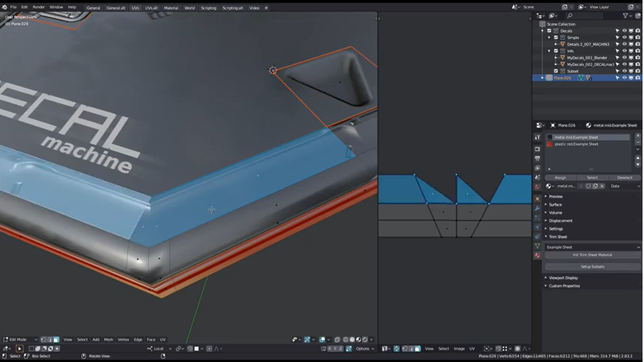
Task: Hide MyDecals_001_Blender with its eye icon
Action: [x=624, y=58]
